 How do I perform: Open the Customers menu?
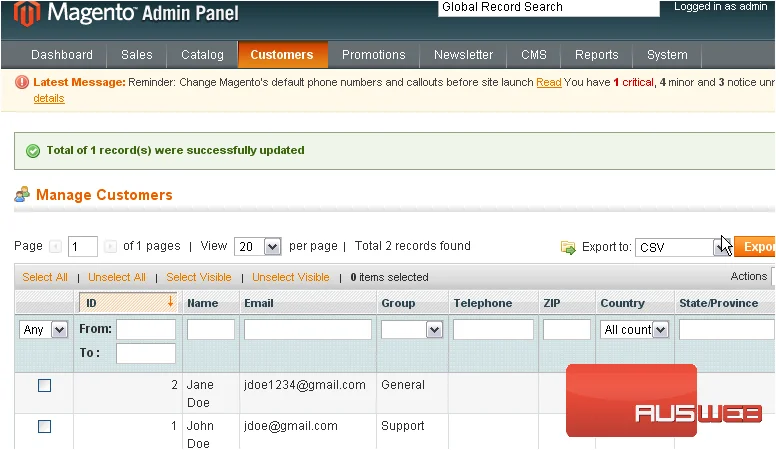point(282,54)
